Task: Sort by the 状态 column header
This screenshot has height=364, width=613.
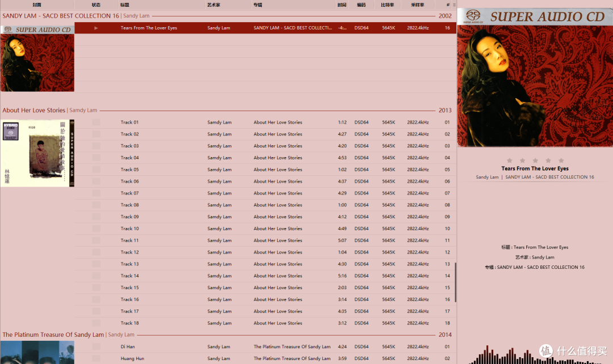Action: pos(96,5)
